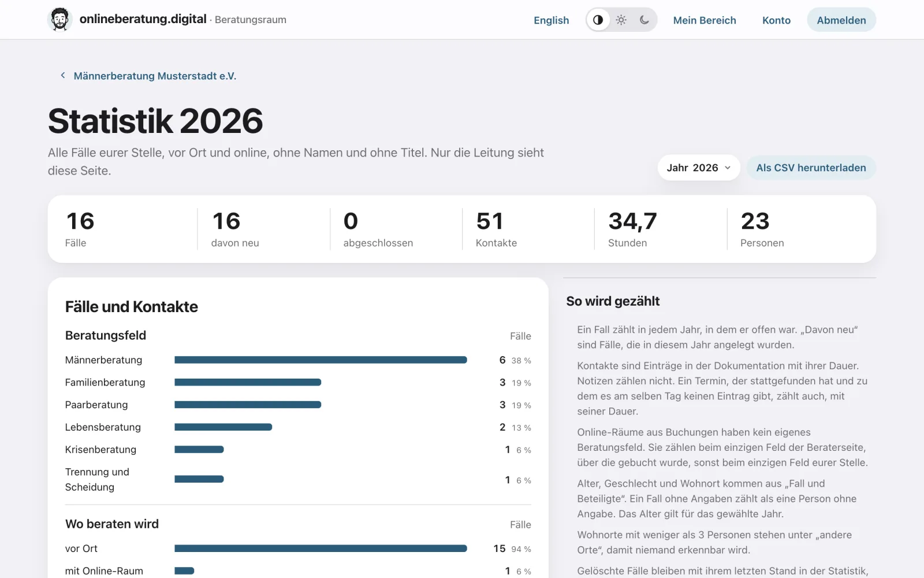
Task: Click the Trennung und Scheidung label
Action: click(x=97, y=480)
